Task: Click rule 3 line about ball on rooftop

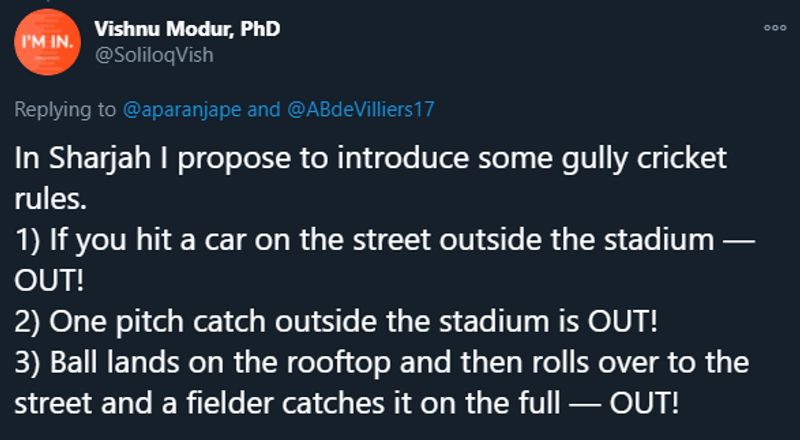Action: (x=382, y=362)
